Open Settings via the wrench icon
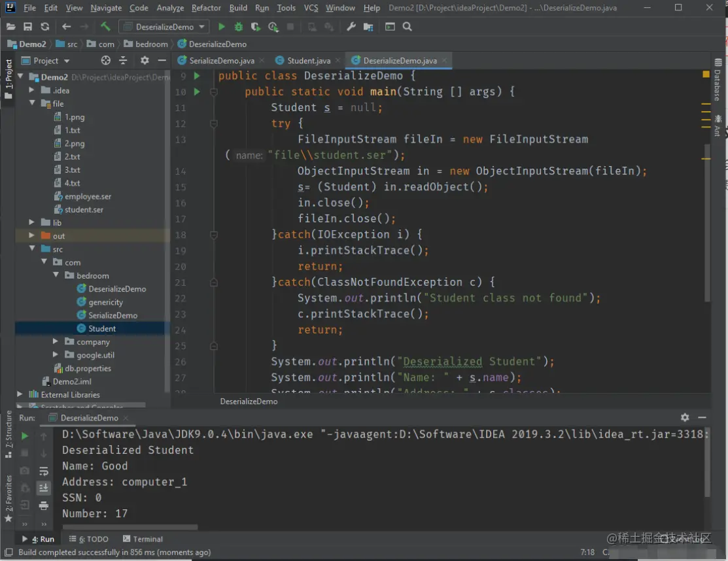The image size is (728, 561). pos(351,27)
